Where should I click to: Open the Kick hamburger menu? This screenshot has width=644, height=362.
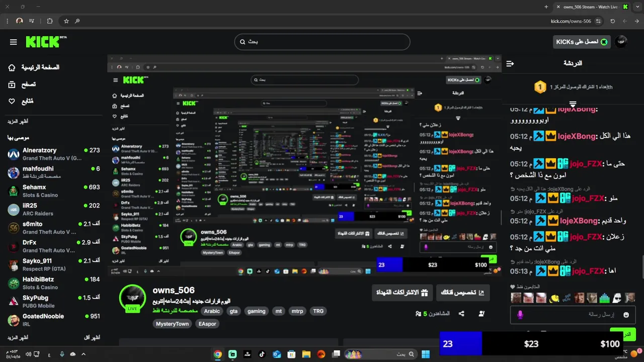[x=14, y=42]
